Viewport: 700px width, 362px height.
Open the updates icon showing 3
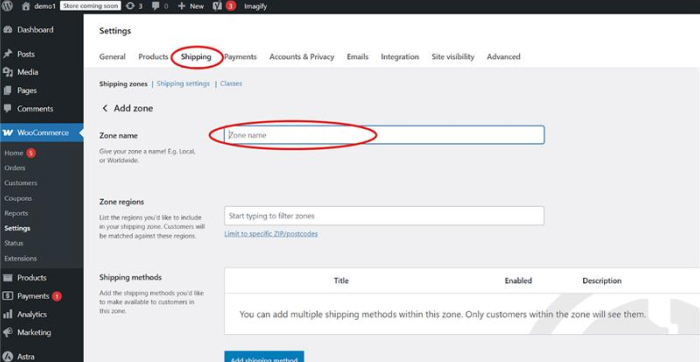[x=130, y=6]
